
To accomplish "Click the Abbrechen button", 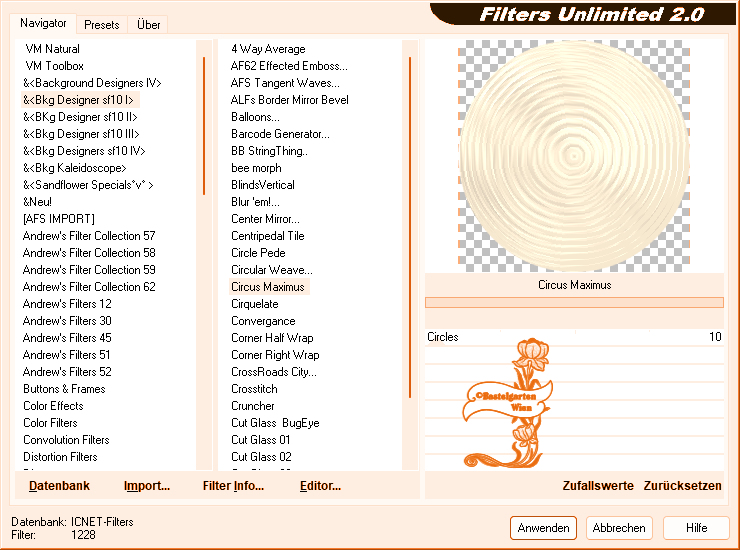I will click(x=619, y=528).
